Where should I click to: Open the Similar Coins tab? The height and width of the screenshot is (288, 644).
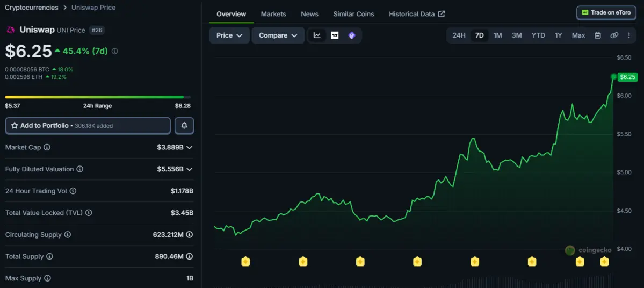(x=353, y=14)
